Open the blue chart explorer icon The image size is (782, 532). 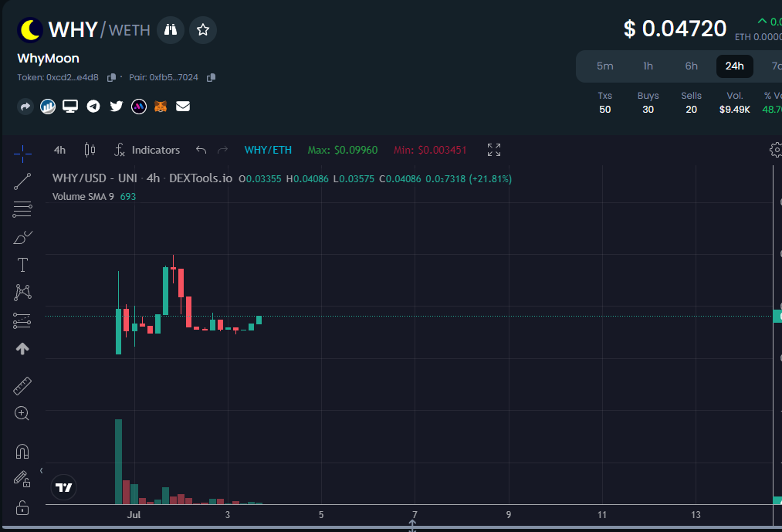coord(48,107)
